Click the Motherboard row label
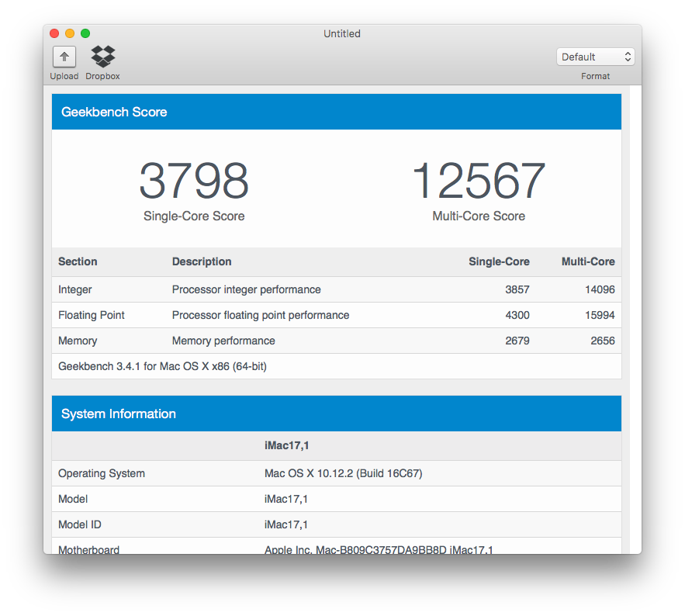The height and width of the screenshot is (616, 685). point(88,549)
